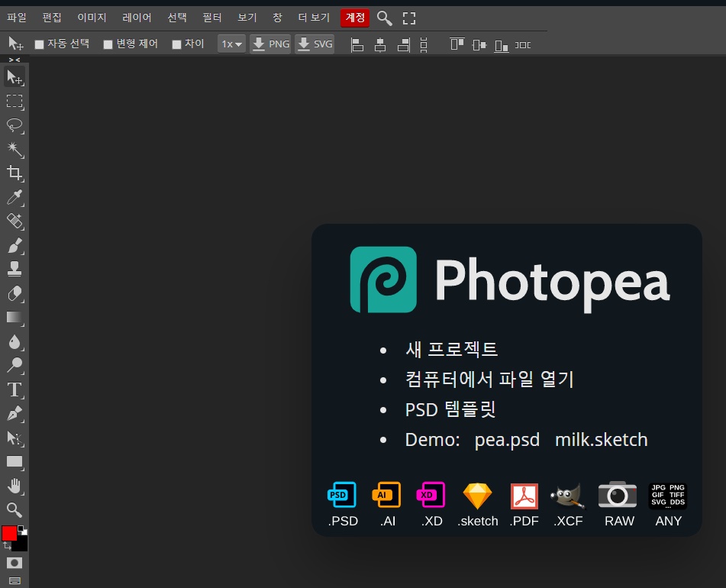Select the Zoom tool in sidebar
The height and width of the screenshot is (588, 726).
15,510
